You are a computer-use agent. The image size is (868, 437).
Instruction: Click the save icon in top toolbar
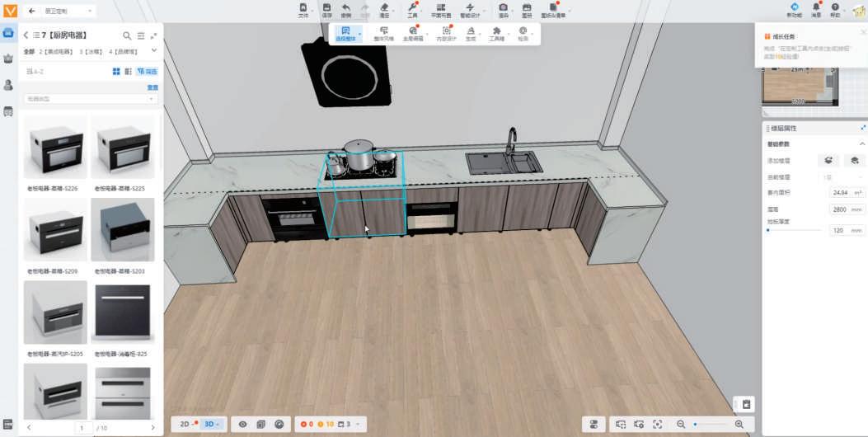click(x=326, y=7)
